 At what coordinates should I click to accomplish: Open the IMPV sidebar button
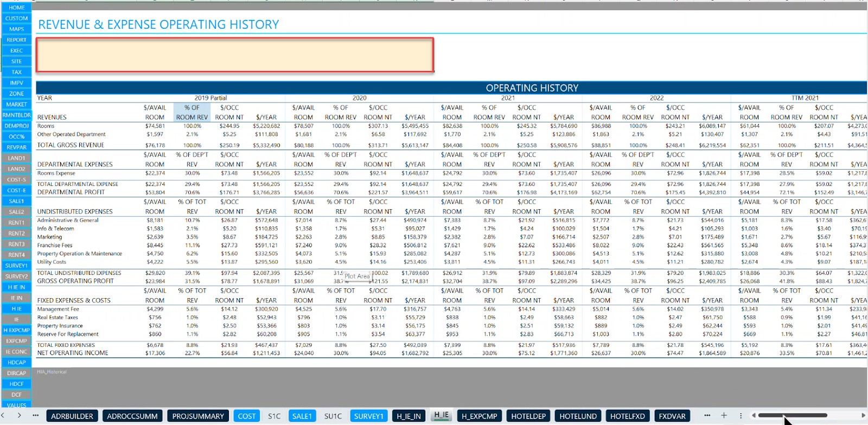tap(16, 83)
